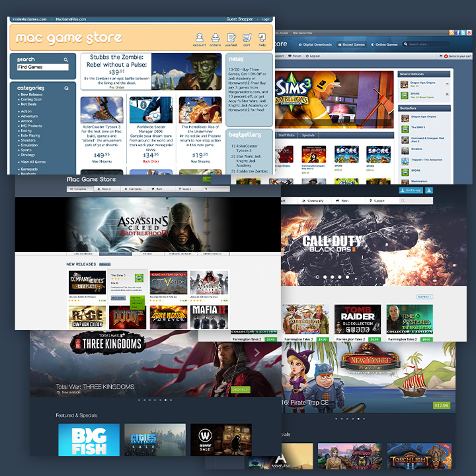Open New Releases category link
The height and width of the screenshot is (476, 476).
click(32, 95)
